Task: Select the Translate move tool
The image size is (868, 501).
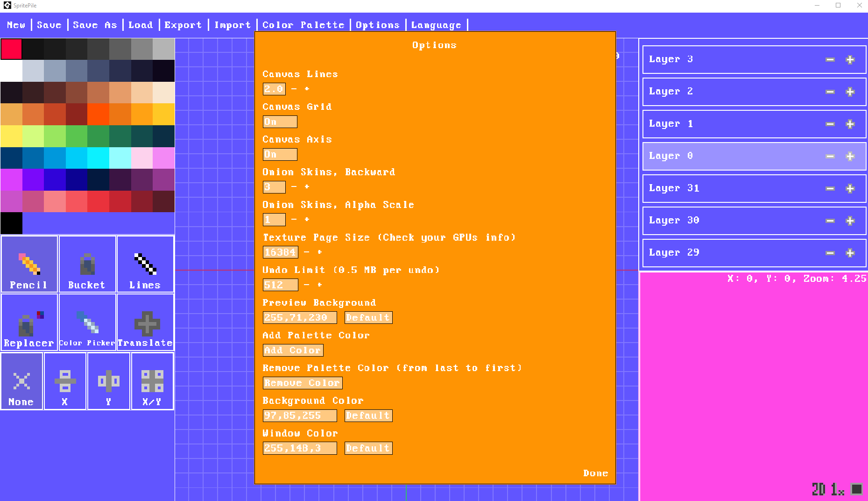Action: [x=145, y=322]
